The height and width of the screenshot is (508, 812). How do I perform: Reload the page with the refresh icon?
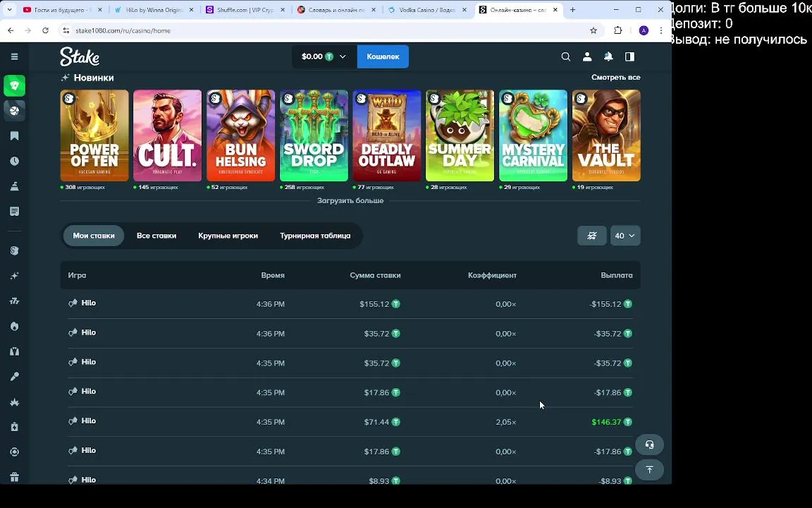pos(46,30)
